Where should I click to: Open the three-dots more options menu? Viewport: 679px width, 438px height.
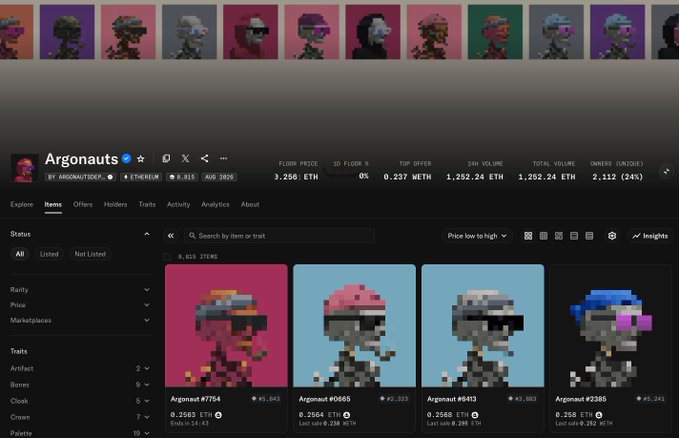[x=223, y=159]
